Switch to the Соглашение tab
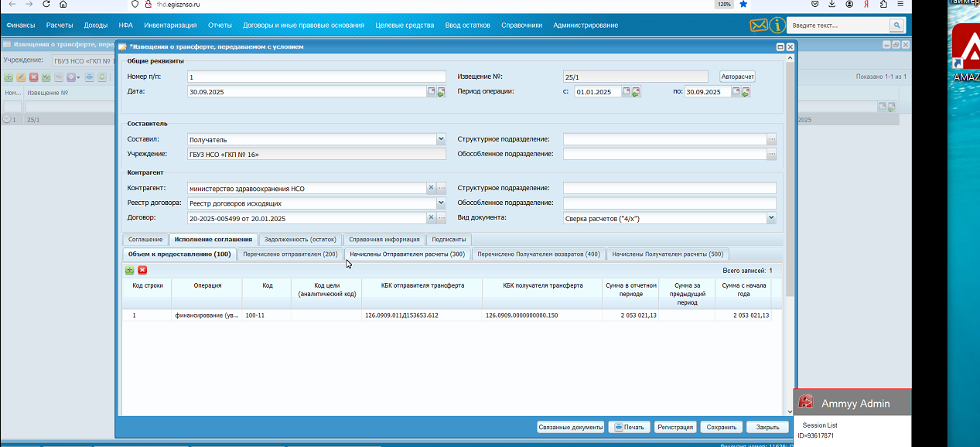980x447 pixels. [x=145, y=240]
